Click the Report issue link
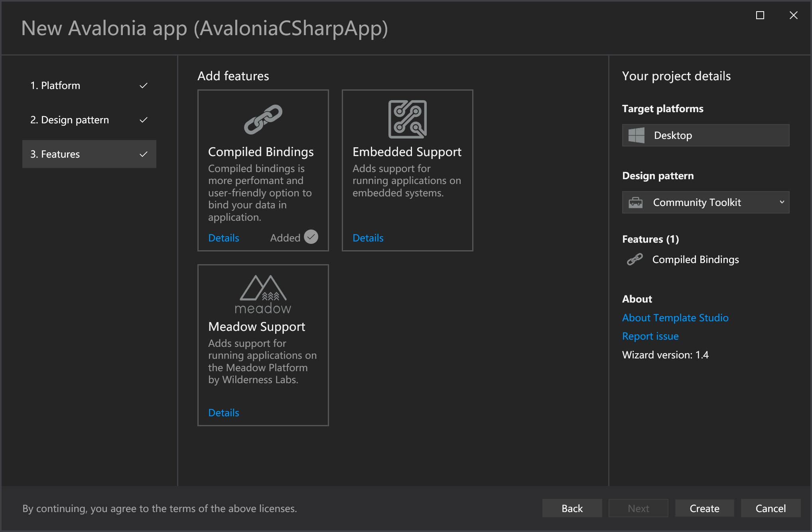This screenshot has width=812, height=532. pyautogui.click(x=650, y=336)
